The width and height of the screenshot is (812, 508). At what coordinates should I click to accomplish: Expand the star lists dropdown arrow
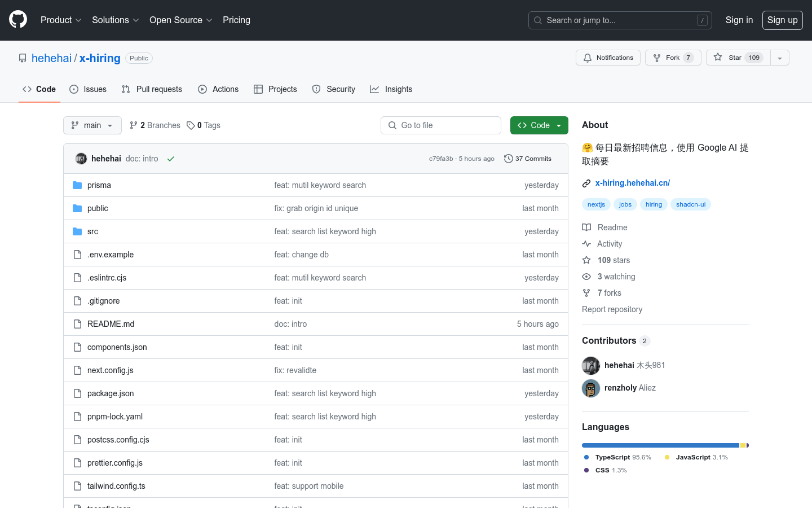tap(780, 58)
